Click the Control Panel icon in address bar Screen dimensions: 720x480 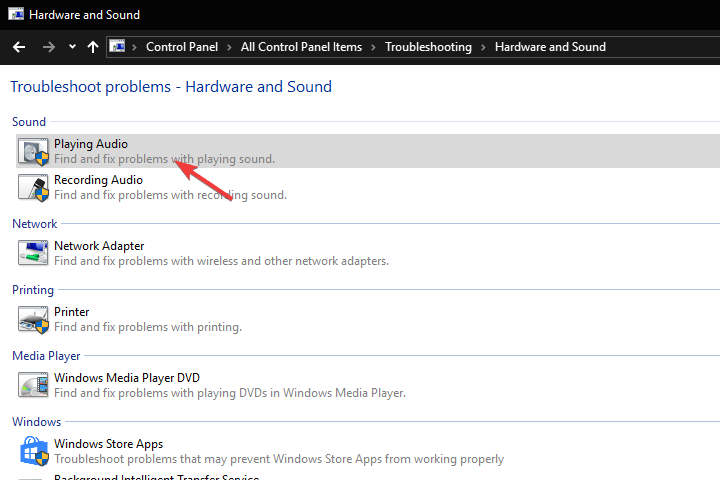[118, 47]
